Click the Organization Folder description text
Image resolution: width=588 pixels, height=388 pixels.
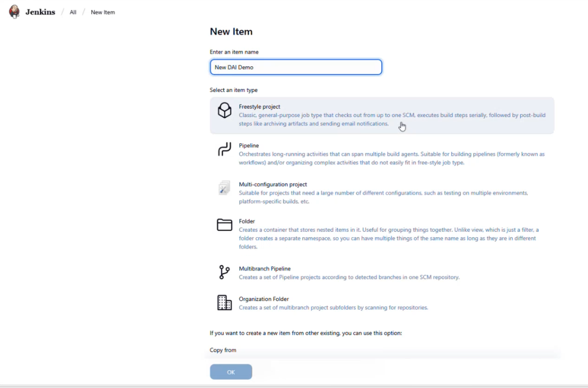point(333,307)
